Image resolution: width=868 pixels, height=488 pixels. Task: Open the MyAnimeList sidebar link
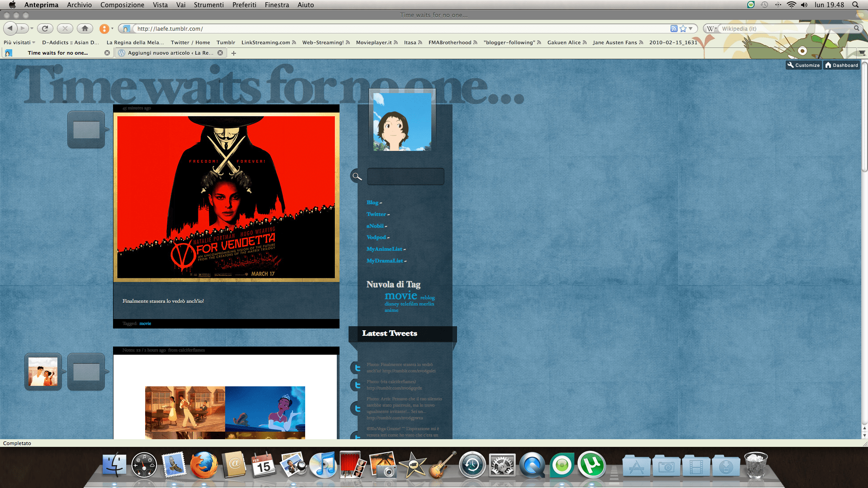pos(384,249)
